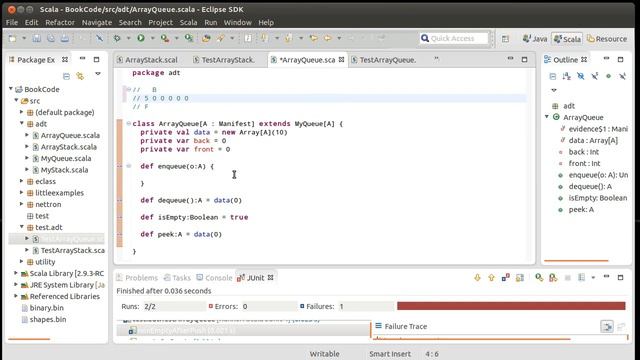Image resolution: width=640 pixels, height=360 pixels.
Task: Toggle Link with Editor in Package Explorer
Action: (x=80, y=76)
